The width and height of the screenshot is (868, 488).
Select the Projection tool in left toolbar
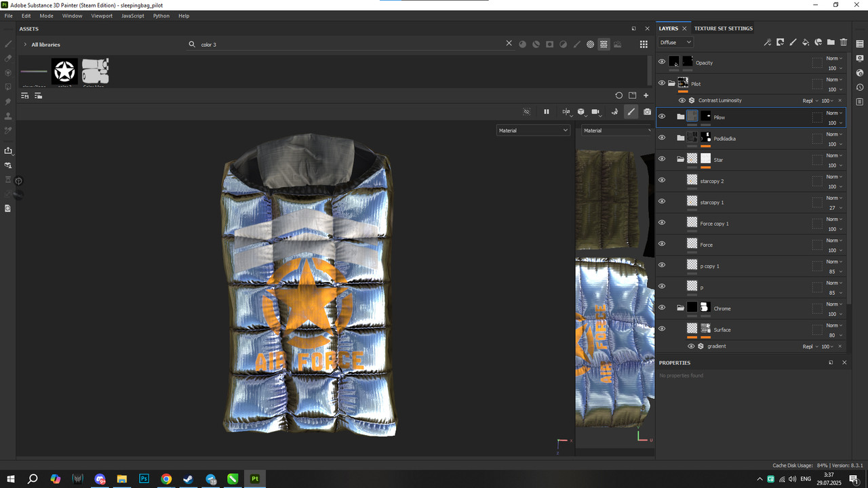tap(8, 73)
